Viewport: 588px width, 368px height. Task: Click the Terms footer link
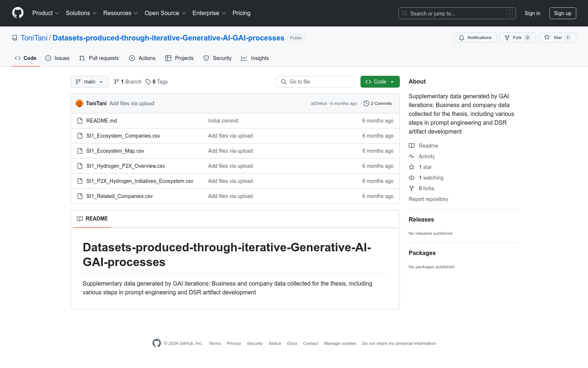pyautogui.click(x=215, y=343)
